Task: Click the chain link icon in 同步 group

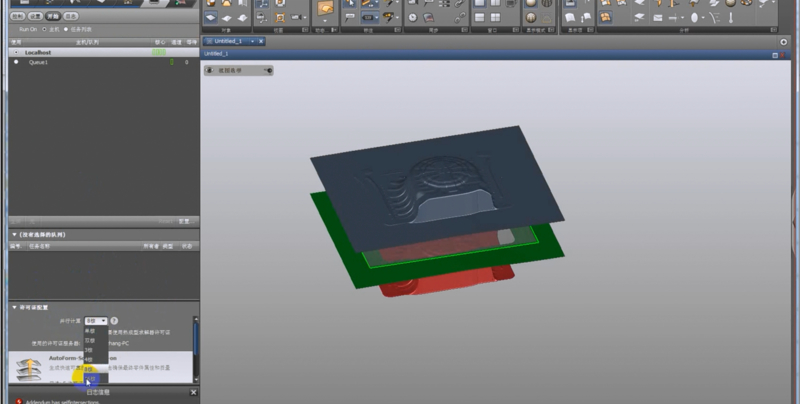Action: 460,18
